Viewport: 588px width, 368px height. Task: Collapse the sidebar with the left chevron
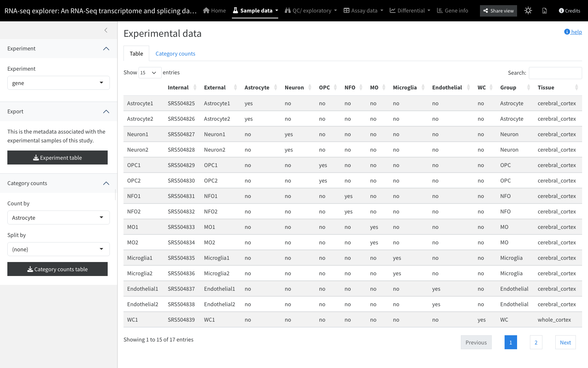106,30
